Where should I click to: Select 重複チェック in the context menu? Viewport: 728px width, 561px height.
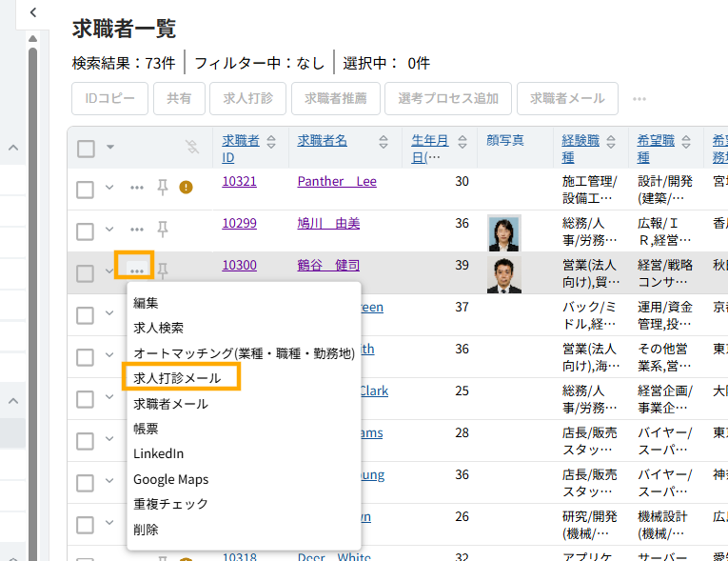[170, 504]
